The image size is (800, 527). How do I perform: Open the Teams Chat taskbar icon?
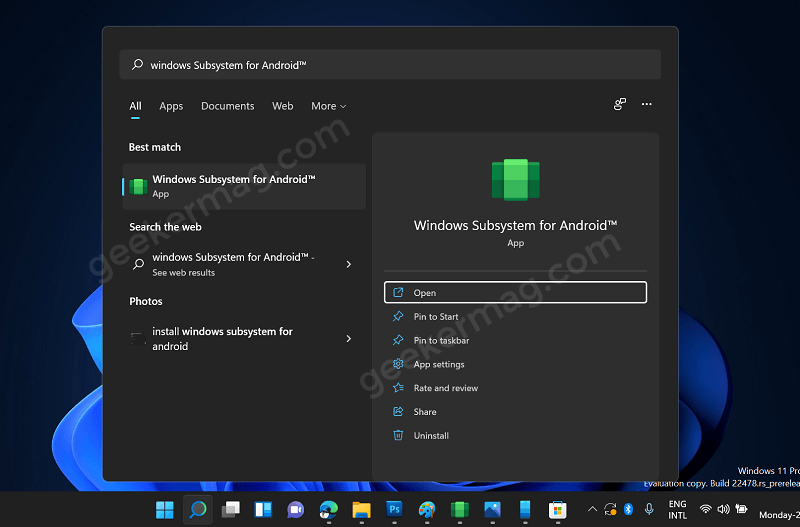pyautogui.click(x=296, y=509)
